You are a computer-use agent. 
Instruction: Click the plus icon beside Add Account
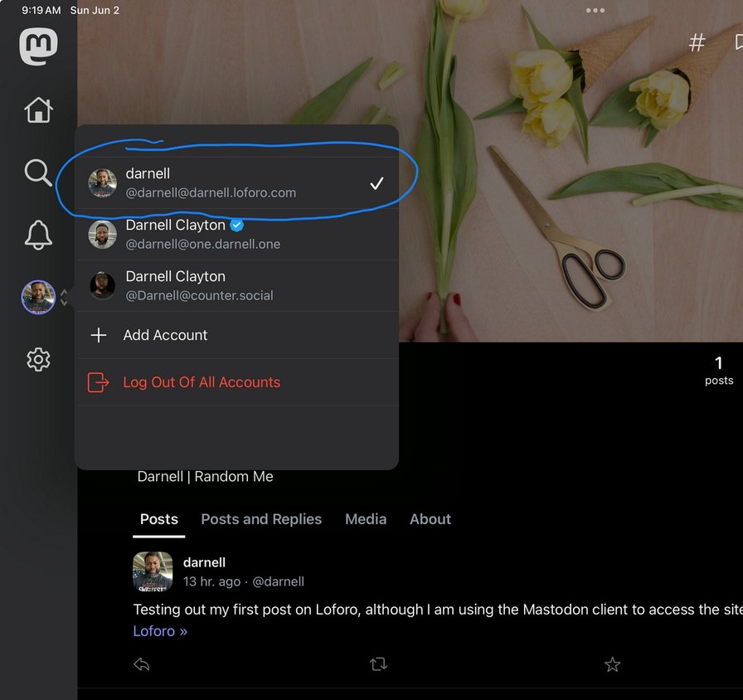click(99, 335)
